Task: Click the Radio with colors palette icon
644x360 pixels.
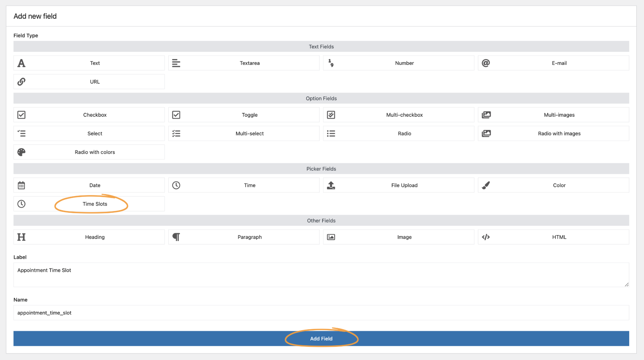Action: [x=21, y=152]
